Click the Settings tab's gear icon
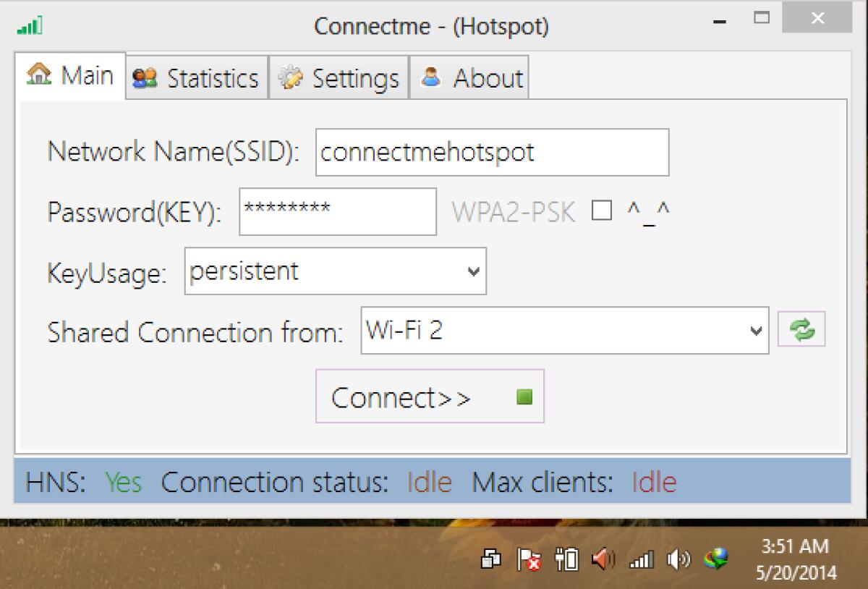The width and height of the screenshot is (868, 589). click(289, 77)
